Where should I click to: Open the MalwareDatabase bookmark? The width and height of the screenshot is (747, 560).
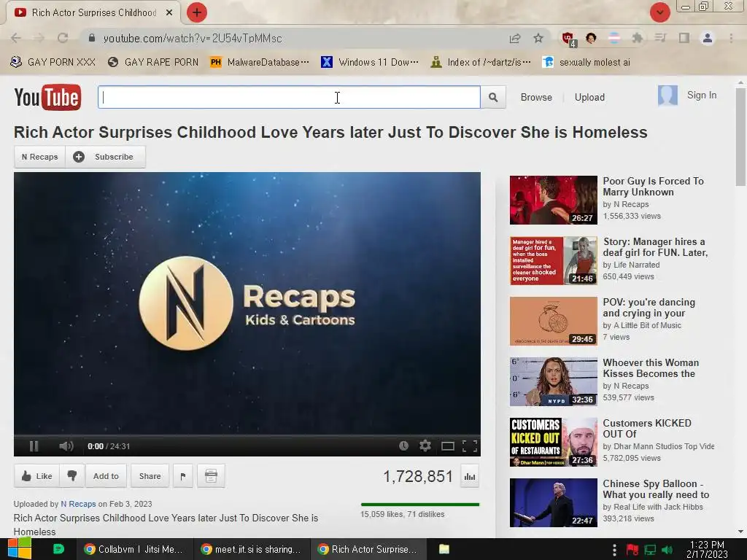coord(260,62)
